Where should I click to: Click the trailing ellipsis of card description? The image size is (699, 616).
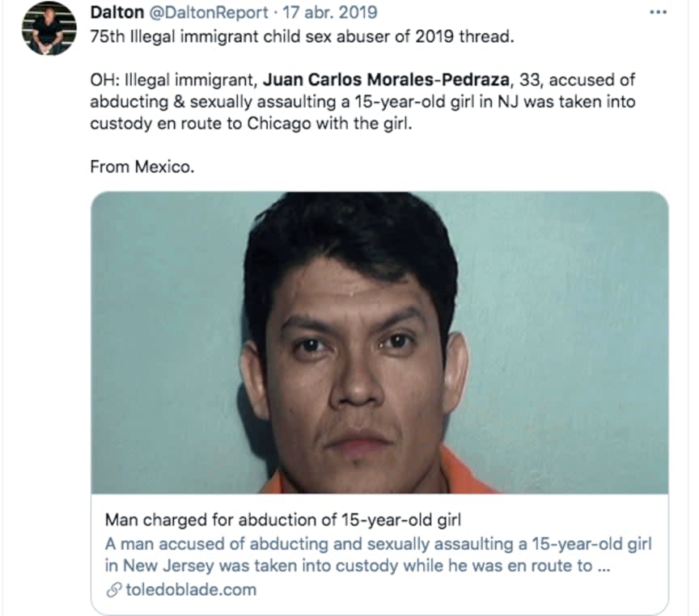tap(603, 567)
